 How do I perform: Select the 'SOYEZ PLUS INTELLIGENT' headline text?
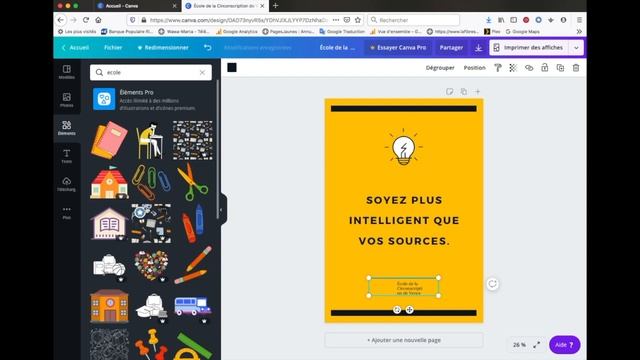[404, 220]
